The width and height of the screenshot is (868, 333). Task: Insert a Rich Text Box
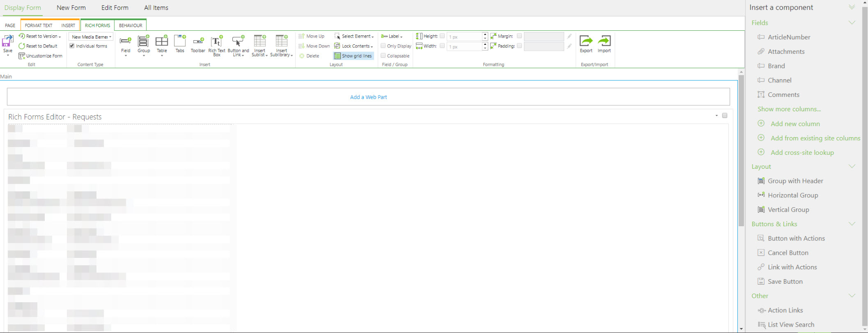(217, 42)
